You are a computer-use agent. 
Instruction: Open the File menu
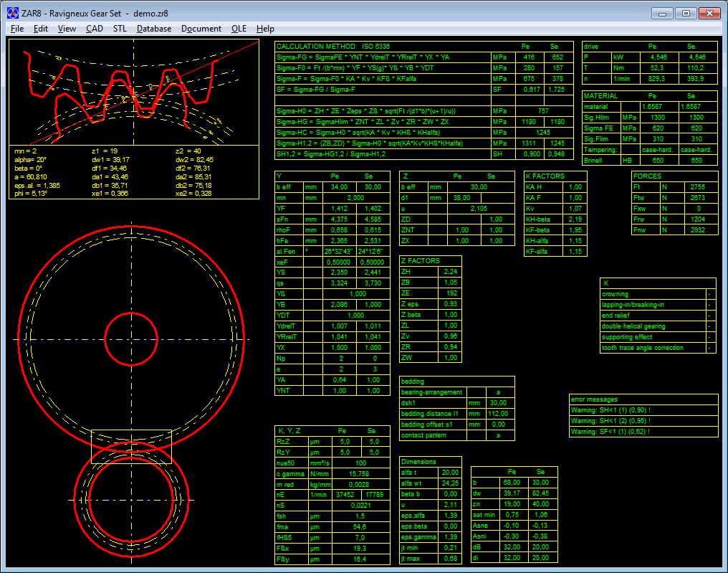(x=17, y=29)
